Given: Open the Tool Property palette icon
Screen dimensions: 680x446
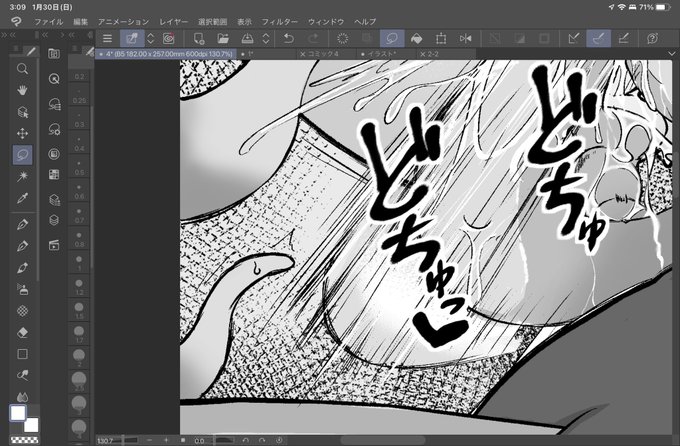Looking at the screenshot, I should coord(54,129).
